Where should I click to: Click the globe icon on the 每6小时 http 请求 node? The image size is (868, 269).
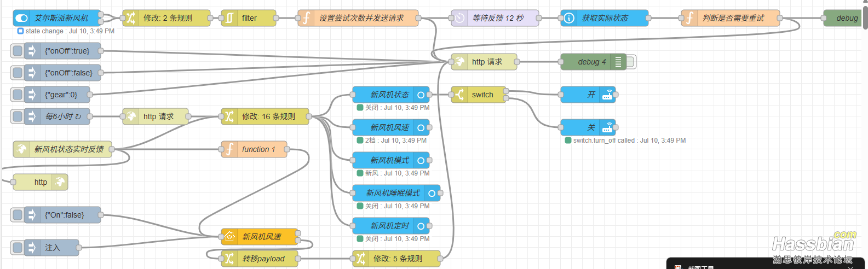(x=131, y=116)
